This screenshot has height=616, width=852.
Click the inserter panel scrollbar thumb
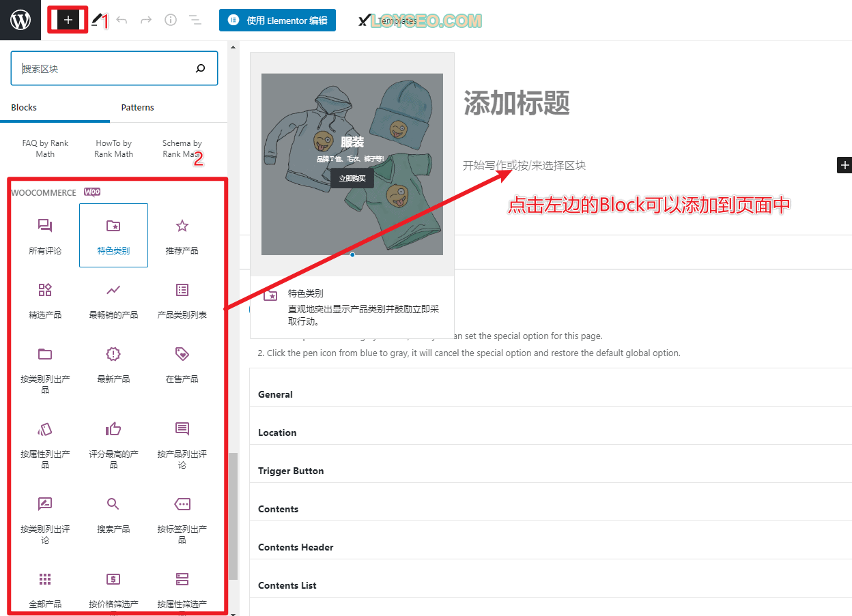233,516
